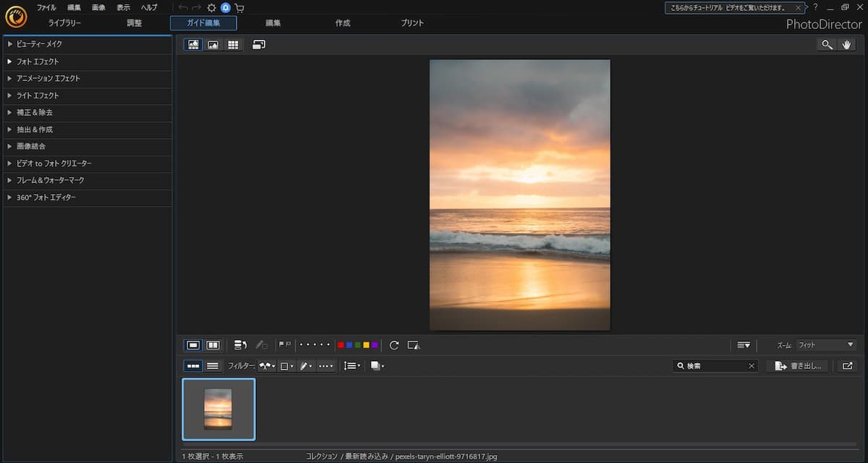
Task: Open the ズーム フィット dropdown
Action: (825, 345)
